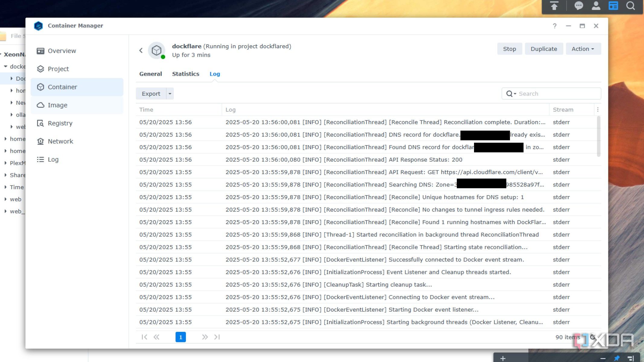
Task: Open the Registry section in the sidebar
Action: point(60,123)
